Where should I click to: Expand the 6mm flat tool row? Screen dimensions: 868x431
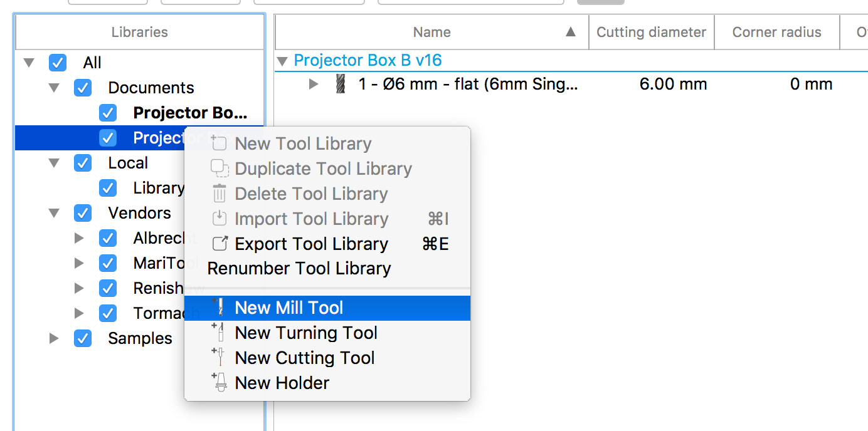(314, 84)
